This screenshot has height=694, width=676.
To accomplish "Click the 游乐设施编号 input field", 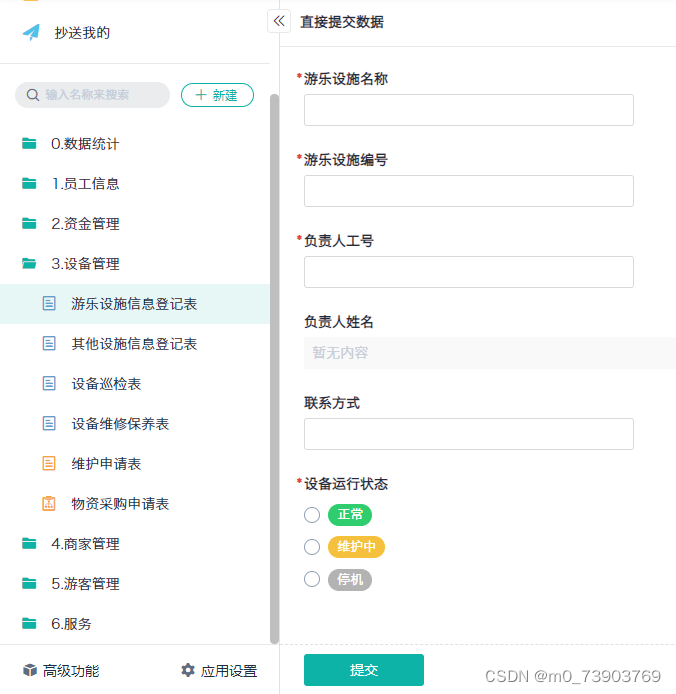I will 469,191.
